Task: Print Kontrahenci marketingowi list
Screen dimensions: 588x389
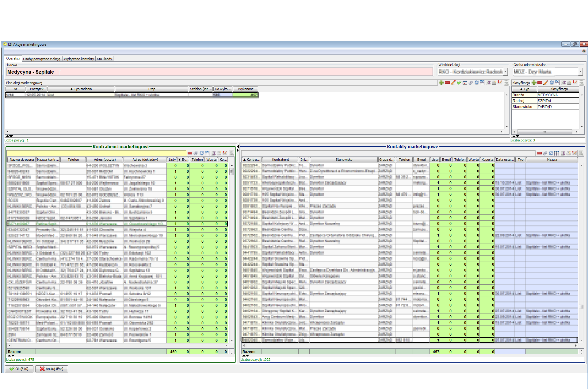Action: point(219,153)
